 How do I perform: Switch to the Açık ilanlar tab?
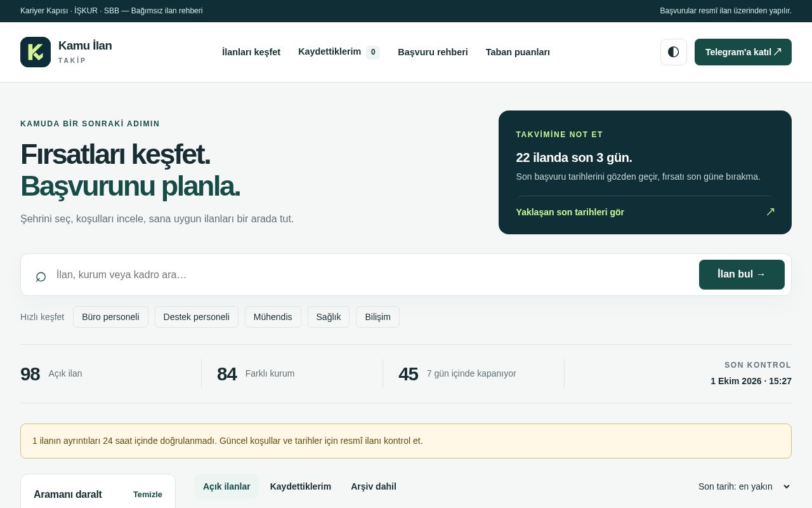pos(226,486)
